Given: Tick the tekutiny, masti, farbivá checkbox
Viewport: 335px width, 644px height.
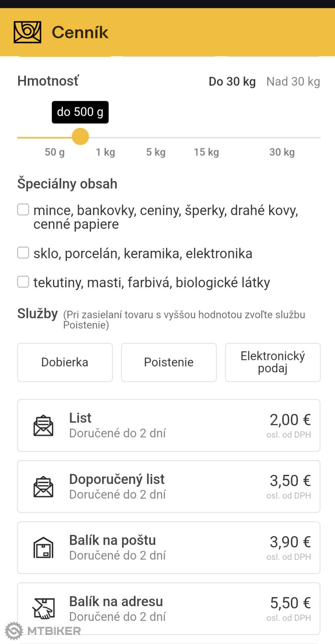Looking at the screenshot, I should 23,282.
